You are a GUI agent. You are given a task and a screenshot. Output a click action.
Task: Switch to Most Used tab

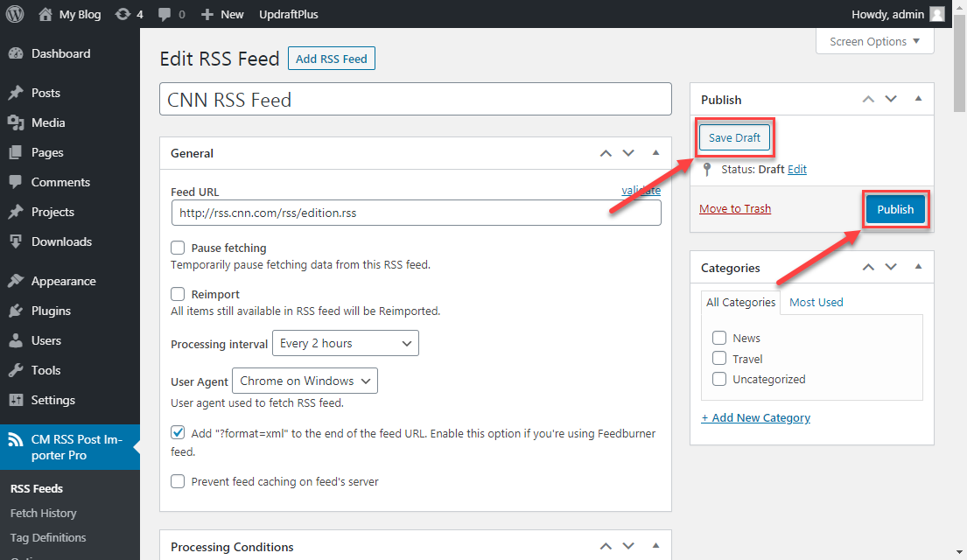pos(816,302)
